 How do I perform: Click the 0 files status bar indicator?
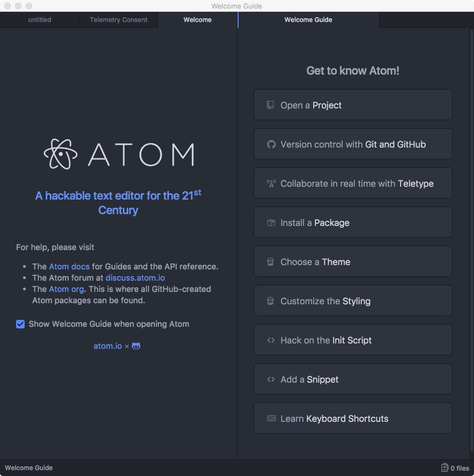[x=455, y=468]
